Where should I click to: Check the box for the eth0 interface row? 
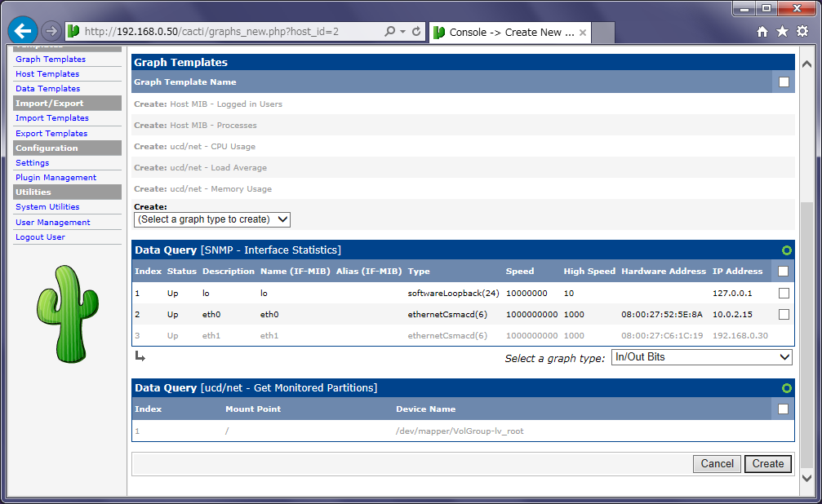click(x=784, y=314)
